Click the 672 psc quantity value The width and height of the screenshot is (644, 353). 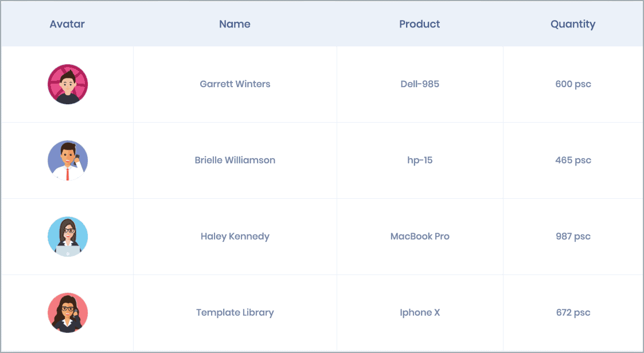(x=573, y=312)
